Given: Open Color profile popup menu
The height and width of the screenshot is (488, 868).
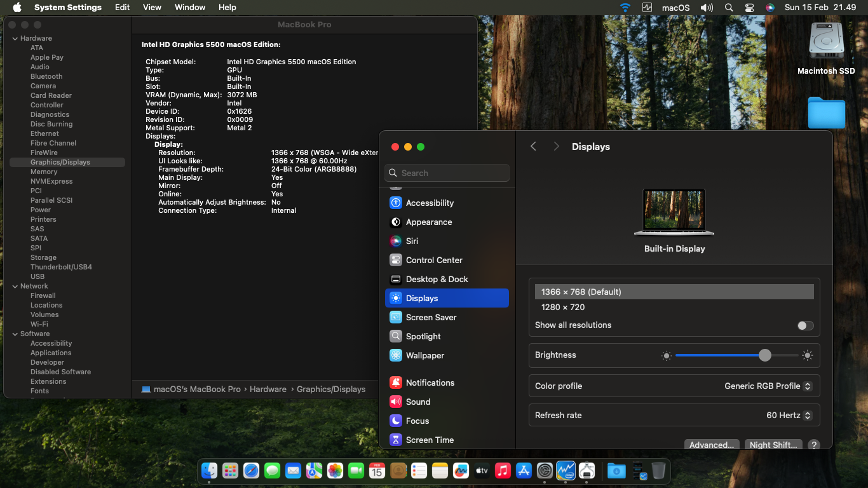Looking at the screenshot, I should click(x=768, y=386).
